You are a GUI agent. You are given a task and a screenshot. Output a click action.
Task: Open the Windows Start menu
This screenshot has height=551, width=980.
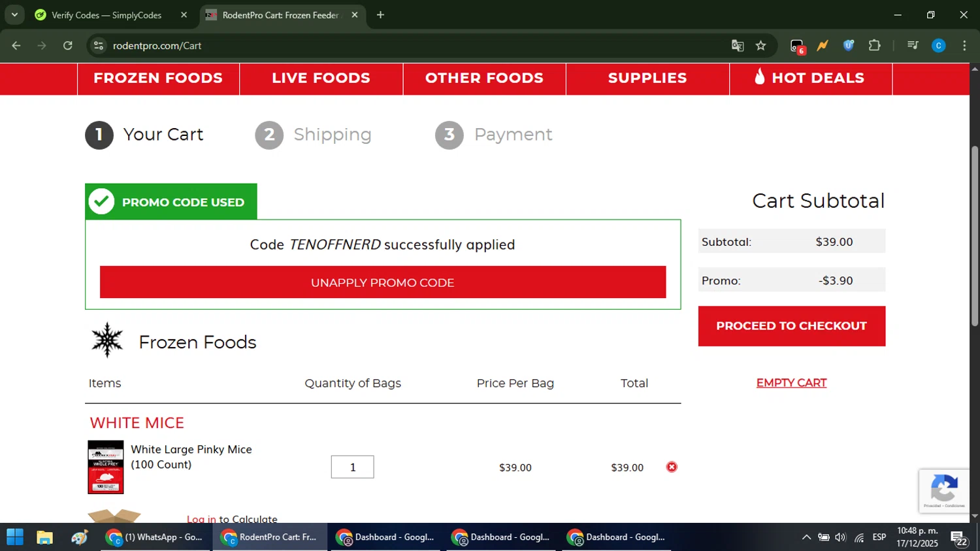pos(15,537)
